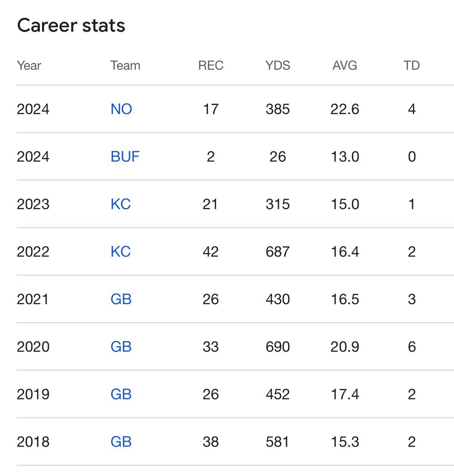Select the GB link in the 2019 row
This screenshot has height=476, width=454.
pyautogui.click(x=121, y=394)
